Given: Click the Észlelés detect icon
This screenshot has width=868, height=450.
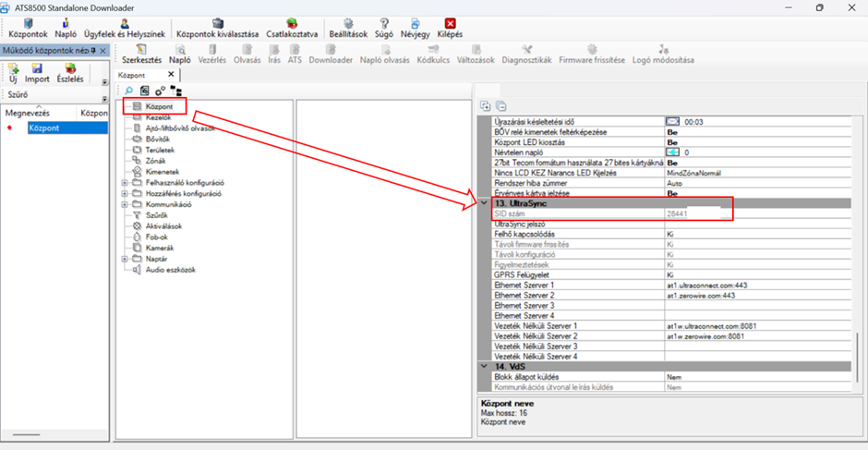Looking at the screenshot, I should click(x=70, y=69).
